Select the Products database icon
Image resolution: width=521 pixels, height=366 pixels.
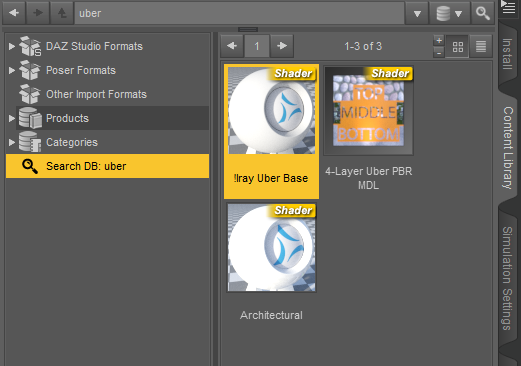click(x=30, y=118)
